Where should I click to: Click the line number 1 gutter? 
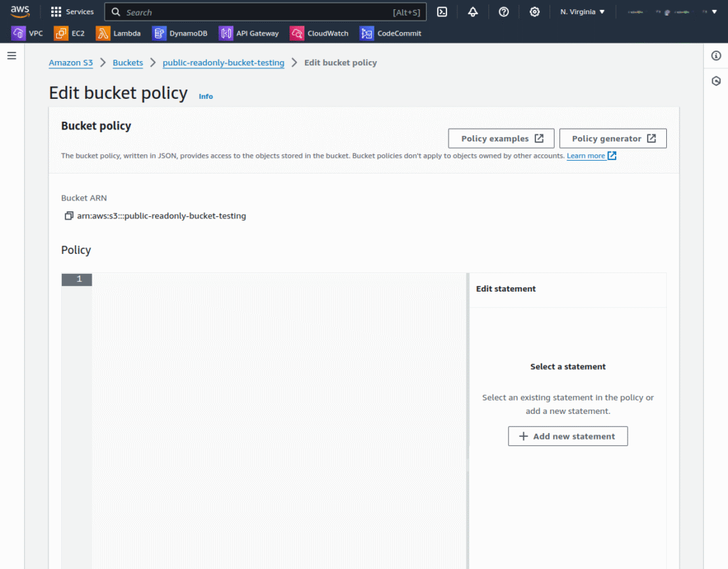tap(77, 279)
